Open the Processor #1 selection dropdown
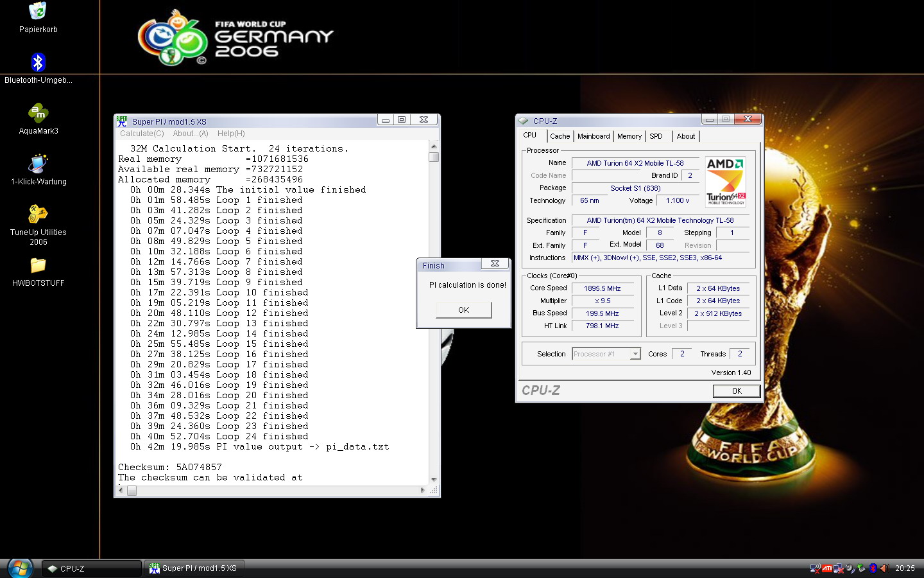The height and width of the screenshot is (578, 924). [x=606, y=354]
